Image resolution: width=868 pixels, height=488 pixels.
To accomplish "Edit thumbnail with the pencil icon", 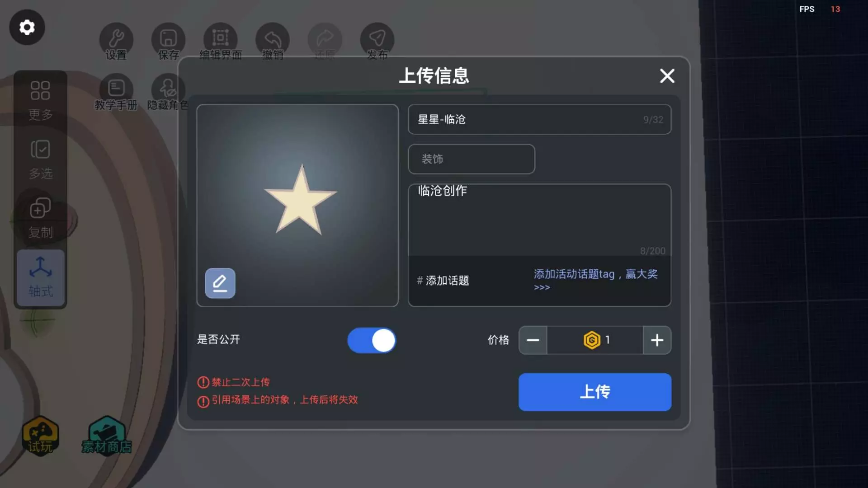I will tap(220, 283).
